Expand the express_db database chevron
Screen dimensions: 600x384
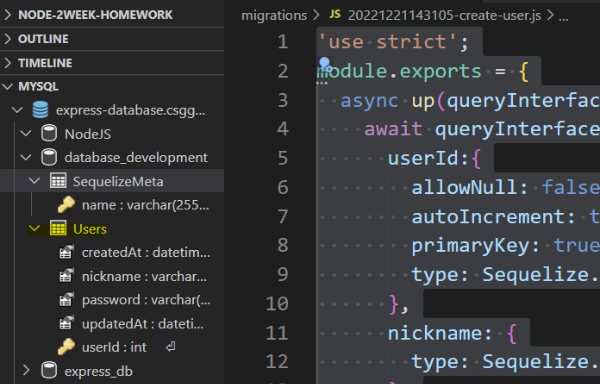[x=26, y=371]
